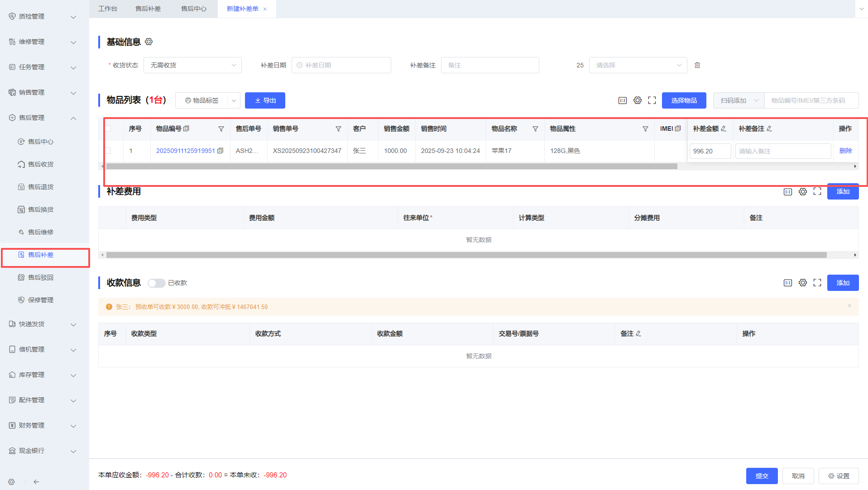Tick the checkbox for row 1
The height and width of the screenshot is (490, 868).
[x=108, y=151]
